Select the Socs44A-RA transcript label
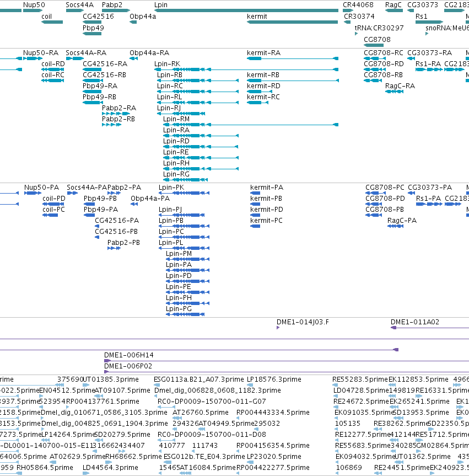Image resolution: width=469 pixels, height=476 pixels. (86, 53)
